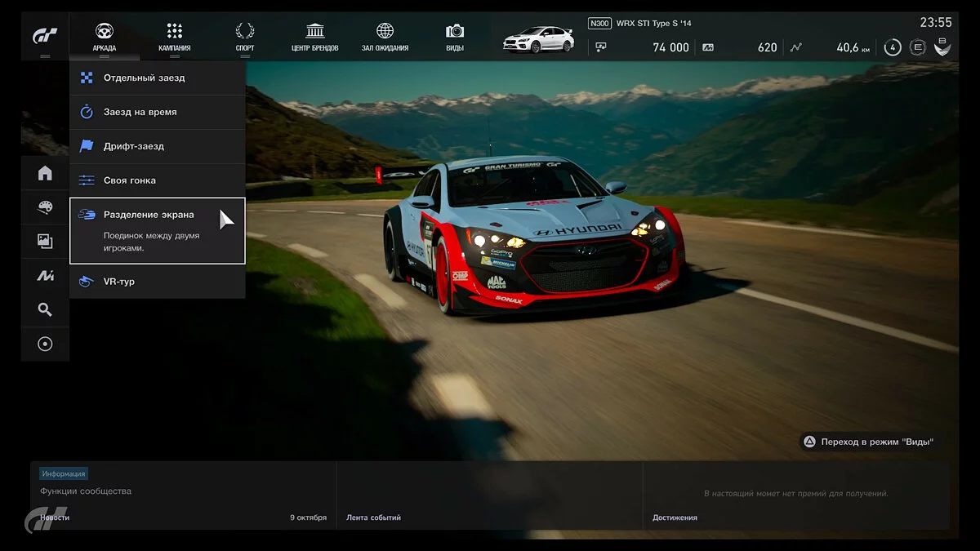Open the circle options icon in sidebar
Image resolution: width=980 pixels, height=551 pixels.
[45, 344]
